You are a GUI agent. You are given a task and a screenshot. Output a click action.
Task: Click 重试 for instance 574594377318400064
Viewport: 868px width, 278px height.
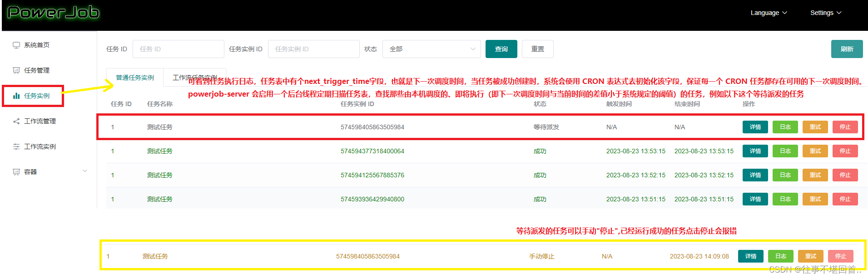(x=815, y=151)
